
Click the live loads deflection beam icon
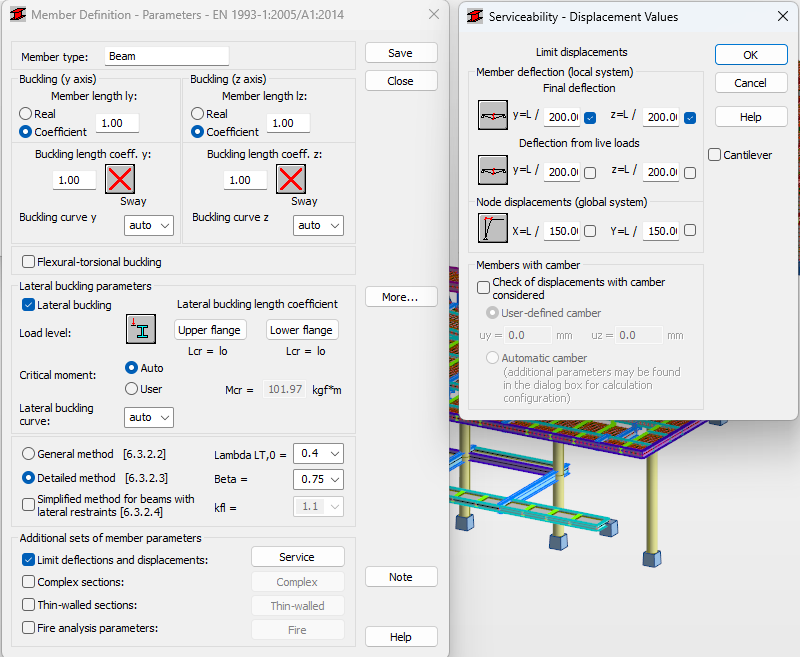coord(492,170)
